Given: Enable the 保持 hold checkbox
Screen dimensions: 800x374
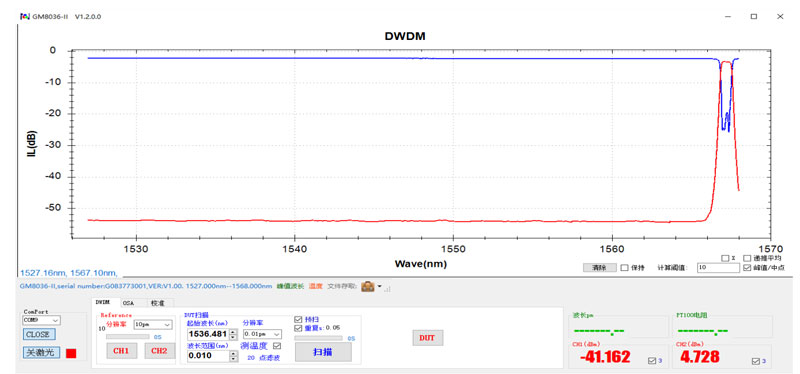Looking at the screenshot, I should click(624, 267).
